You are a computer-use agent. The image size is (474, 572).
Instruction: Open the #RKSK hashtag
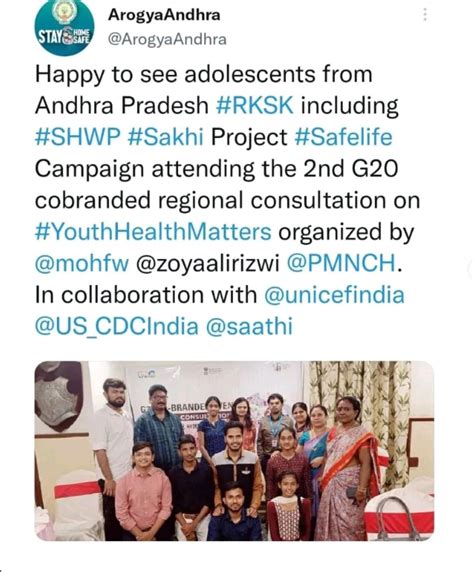[255, 105]
